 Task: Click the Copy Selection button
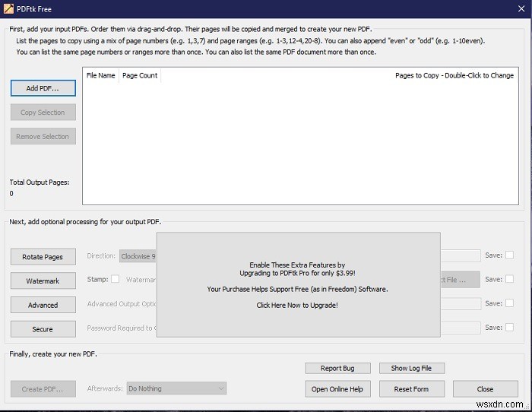click(x=43, y=113)
